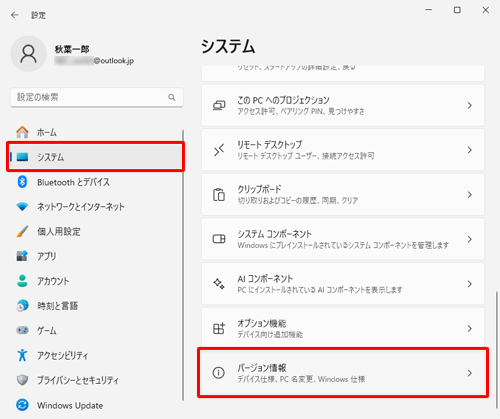The height and width of the screenshot is (419, 500).
Task: Open Windows Update in sidebar
Action: (96, 405)
